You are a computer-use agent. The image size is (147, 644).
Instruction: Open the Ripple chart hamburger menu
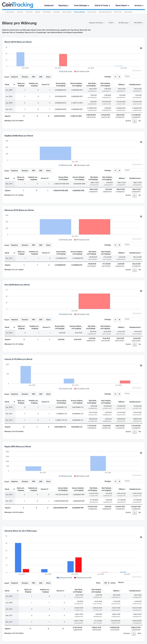pyautogui.click(x=141, y=453)
